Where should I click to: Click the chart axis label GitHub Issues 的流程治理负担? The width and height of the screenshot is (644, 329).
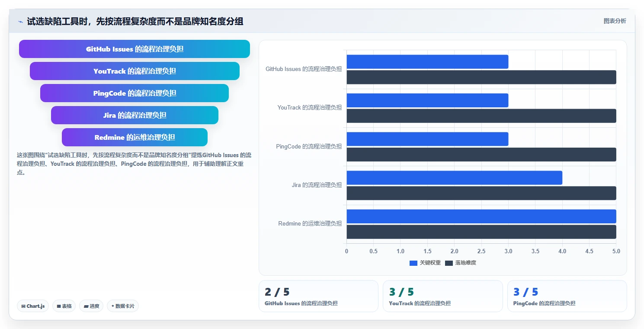tap(304, 69)
